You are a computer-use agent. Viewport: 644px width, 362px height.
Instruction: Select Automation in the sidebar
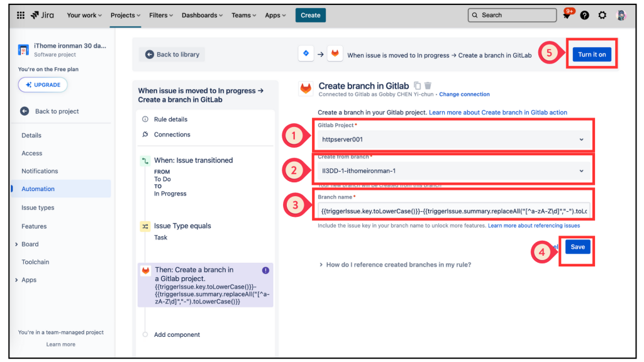click(x=62, y=189)
